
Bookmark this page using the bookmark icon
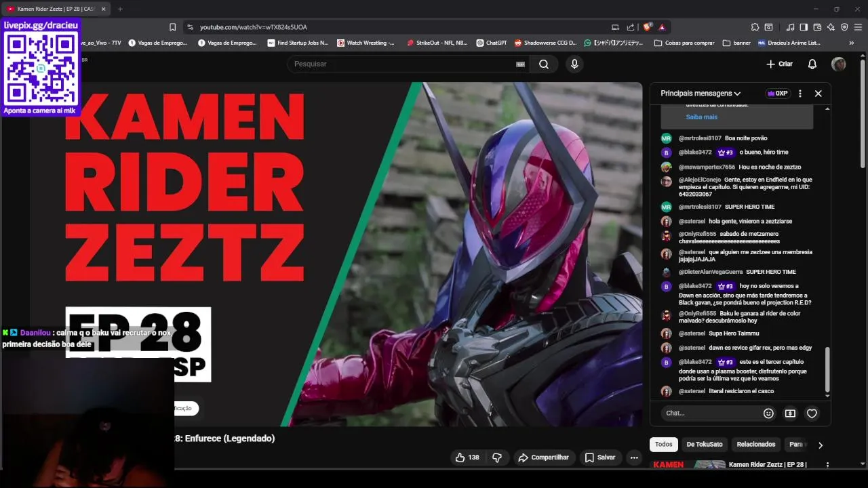(172, 27)
